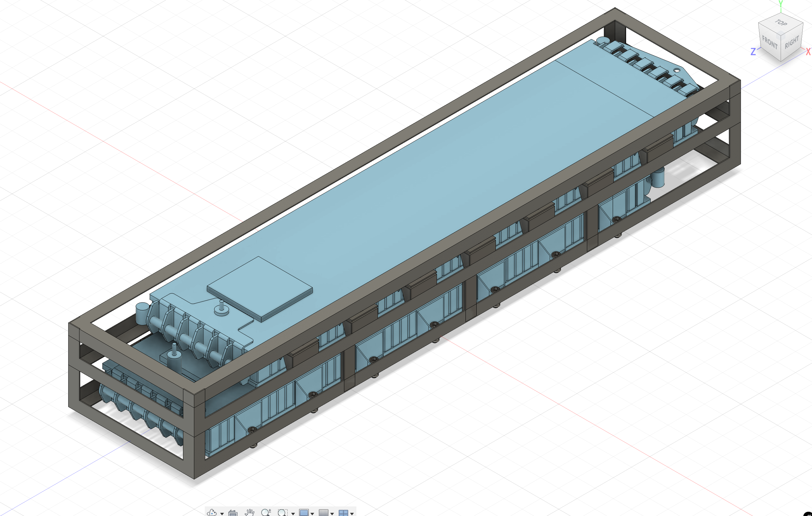This screenshot has width=812, height=516.
Task: Activate the Look At tool
Action: 233,512
